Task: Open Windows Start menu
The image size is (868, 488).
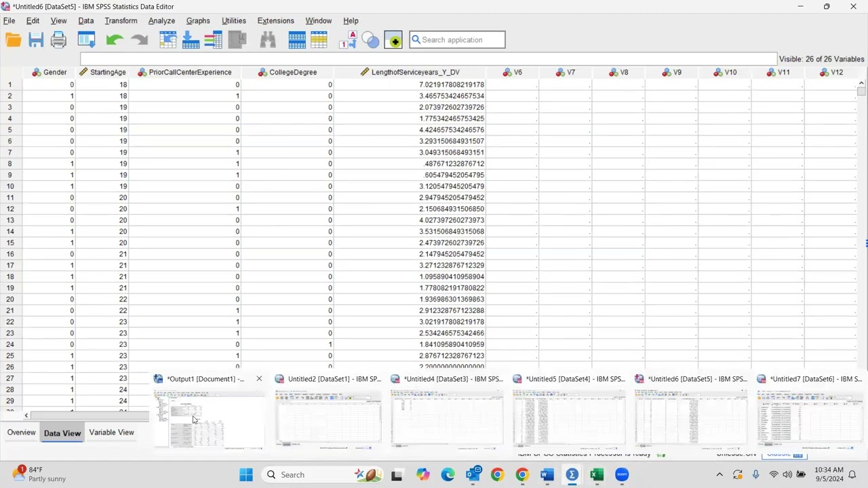Action: click(x=245, y=474)
